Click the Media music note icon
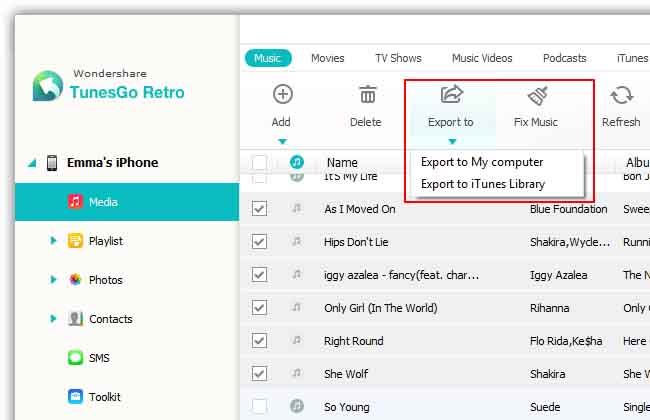Viewport: 650px width, 420px height. (x=75, y=202)
